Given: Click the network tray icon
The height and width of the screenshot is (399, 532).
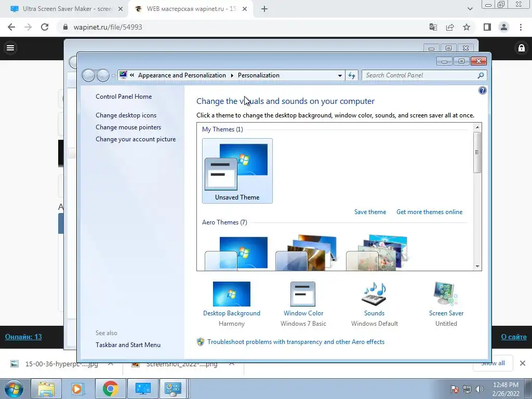Looking at the screenshot, I should [x=467, y=389].
